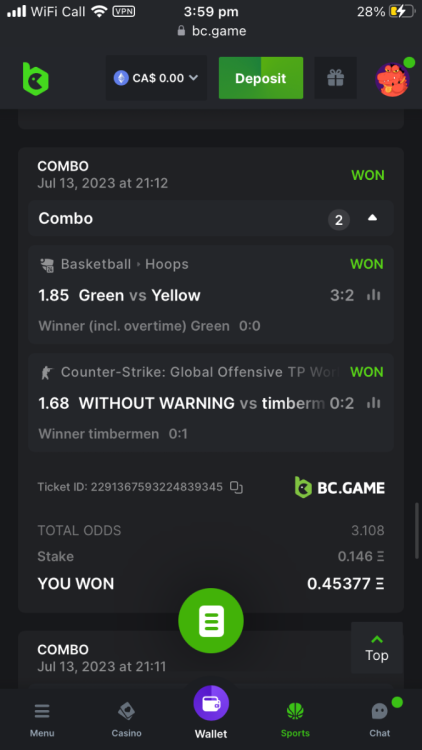
Task: Open the crocodile profile avatar
Action: [x=393, y=79]
